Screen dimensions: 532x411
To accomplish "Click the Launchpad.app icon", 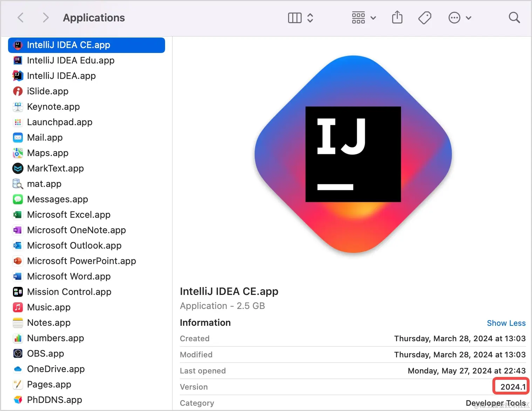I will (18, 122).
